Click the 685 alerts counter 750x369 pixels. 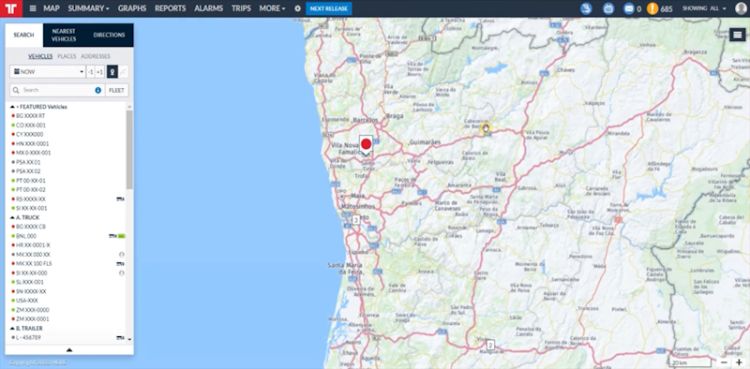666,9
